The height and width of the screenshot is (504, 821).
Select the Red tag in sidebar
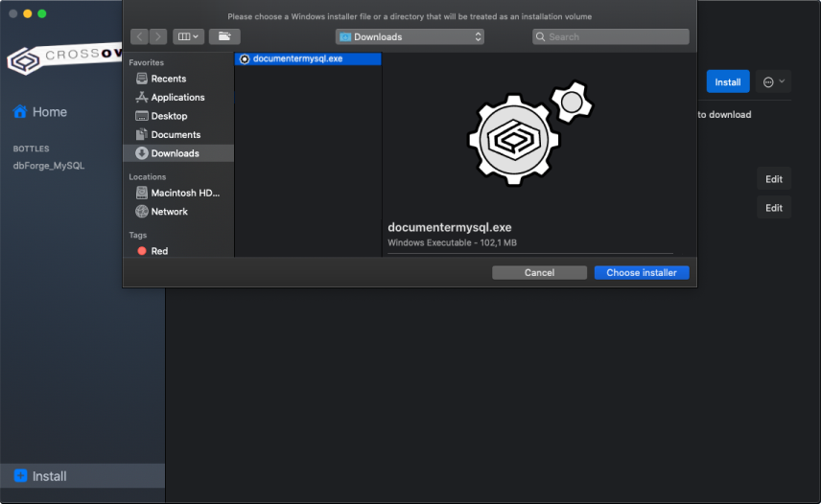pyautogui.click(x=178, y=251)
